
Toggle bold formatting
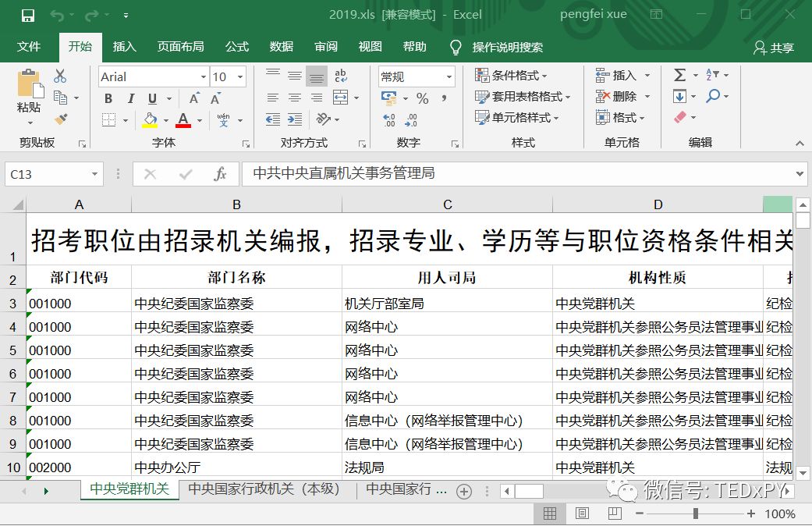pyautogui.click(x=108, y=100)
